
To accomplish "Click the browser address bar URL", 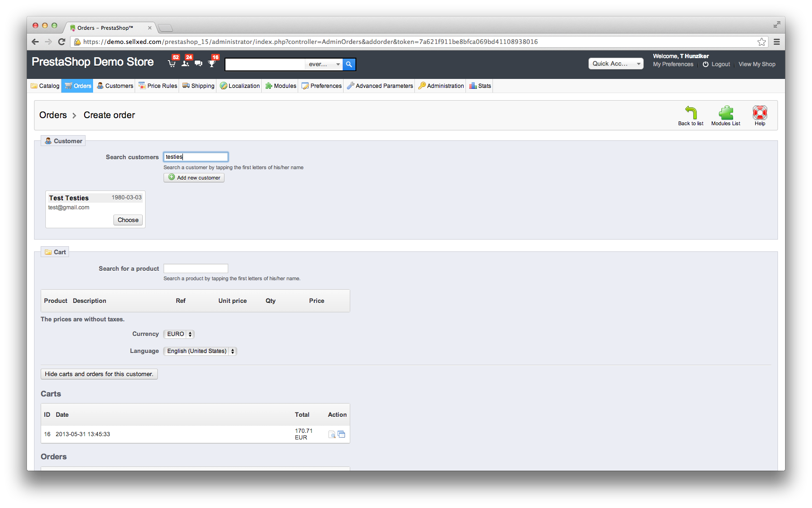I will point(311,42).
